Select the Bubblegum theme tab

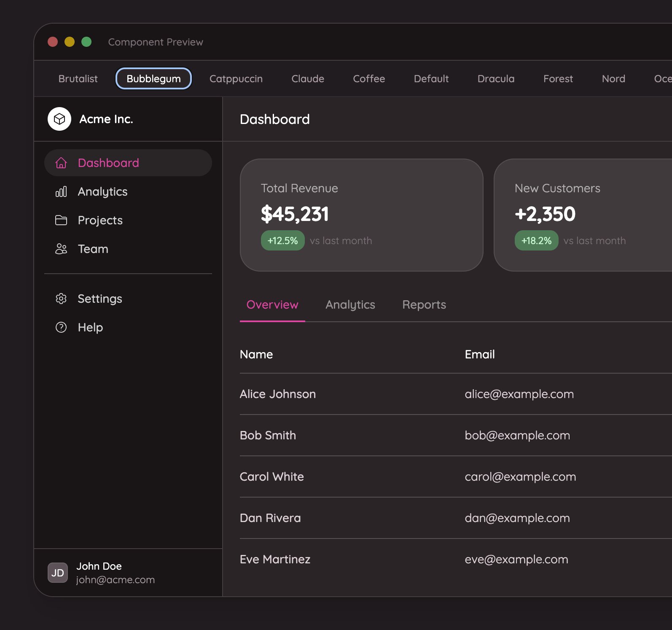click(153, 78)
